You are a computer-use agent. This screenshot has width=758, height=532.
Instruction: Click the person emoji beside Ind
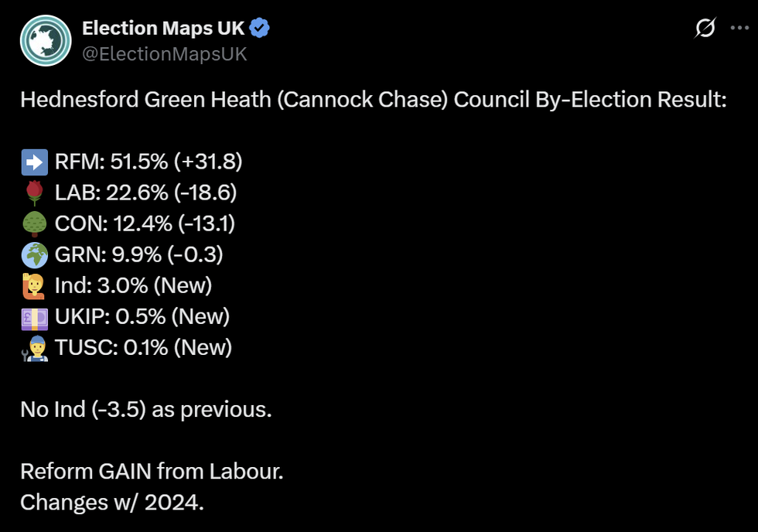pyautogui.click(x=35, y=285)
